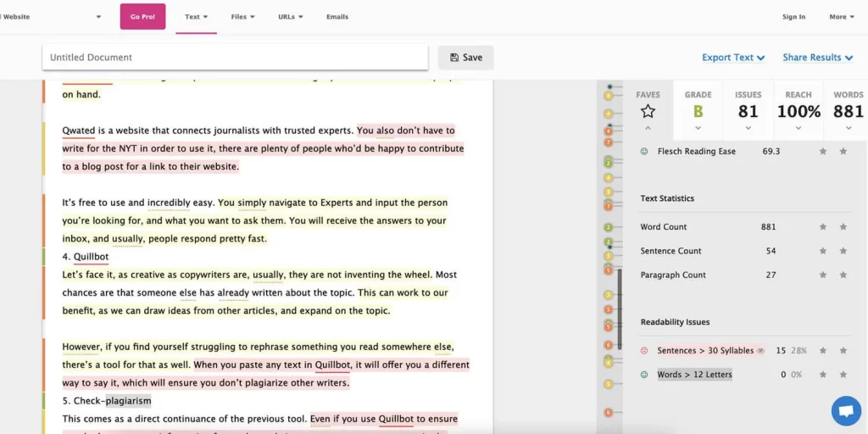Image resolution: width=868 pixels, height=434 pixels.
Task: Click the word However in the document
Action: click(81, 347)
